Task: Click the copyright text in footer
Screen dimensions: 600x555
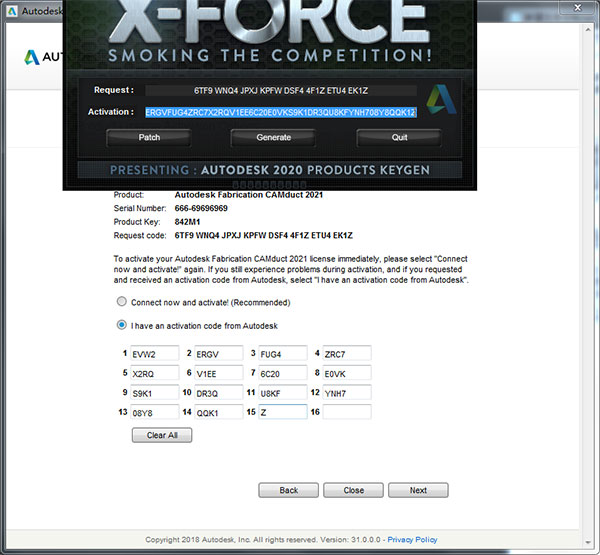Action: click(263, 539)
